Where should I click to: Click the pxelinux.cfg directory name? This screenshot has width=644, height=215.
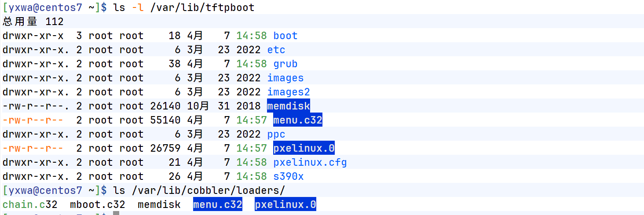(310, 162)
